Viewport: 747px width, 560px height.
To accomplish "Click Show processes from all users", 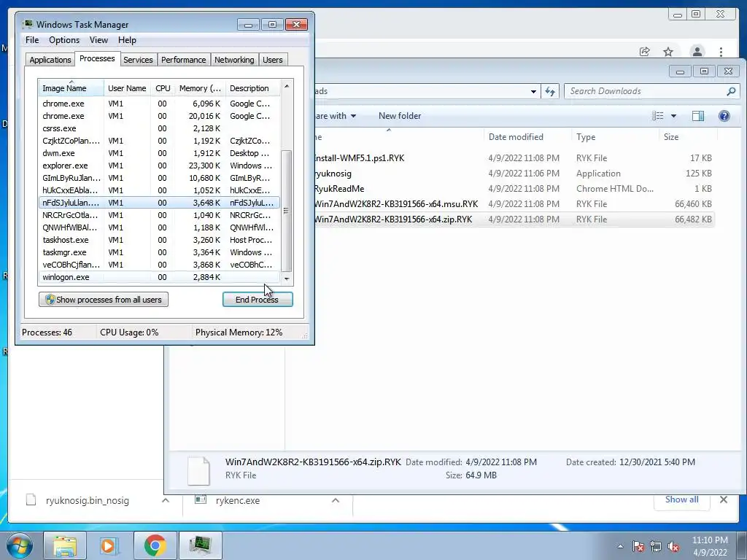I will coord(104,300).
